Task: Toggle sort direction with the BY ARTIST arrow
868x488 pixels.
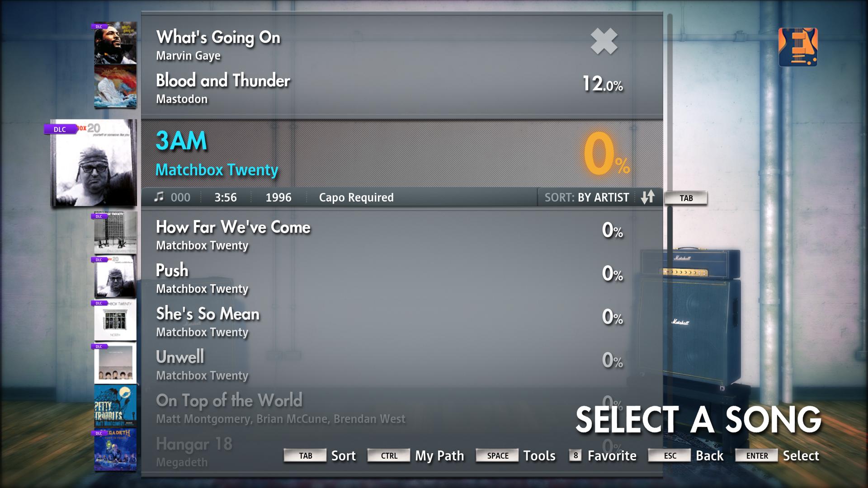Action: (650, 197)
